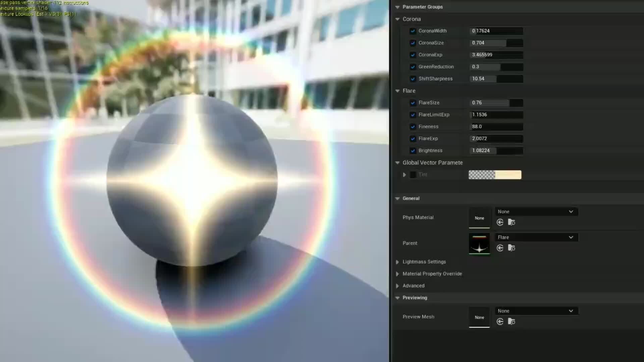Click the Parent Flare material thumbnail
644x362 pixels.
479,244
